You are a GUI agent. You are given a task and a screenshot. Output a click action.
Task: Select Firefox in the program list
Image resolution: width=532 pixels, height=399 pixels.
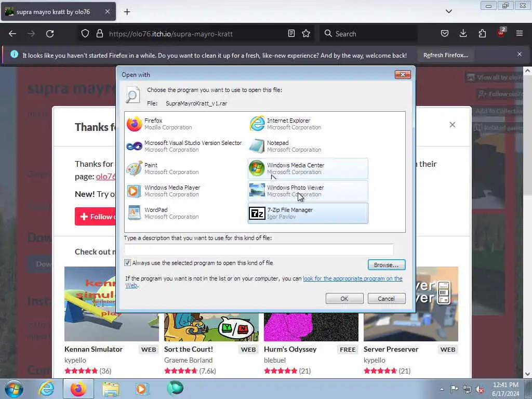click(185, 124)
